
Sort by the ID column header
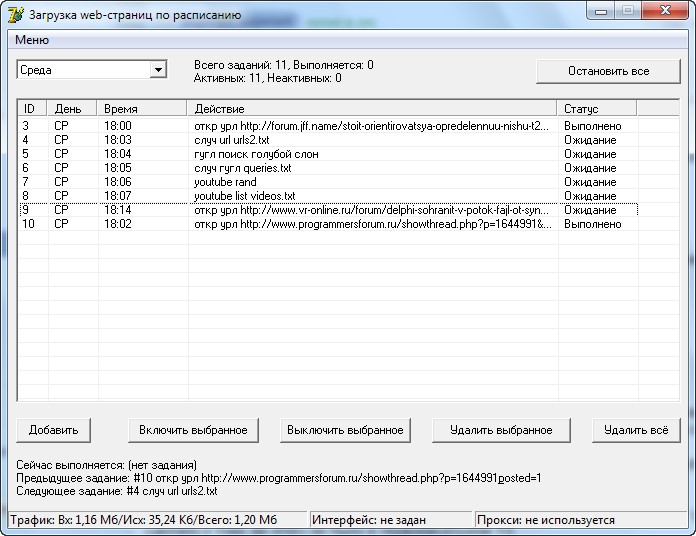[32, 109]
